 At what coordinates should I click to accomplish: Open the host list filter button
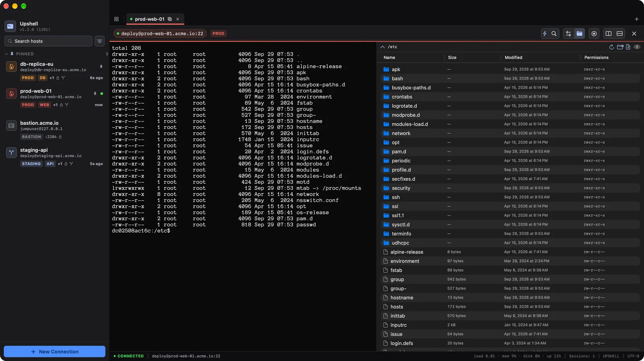99,41
